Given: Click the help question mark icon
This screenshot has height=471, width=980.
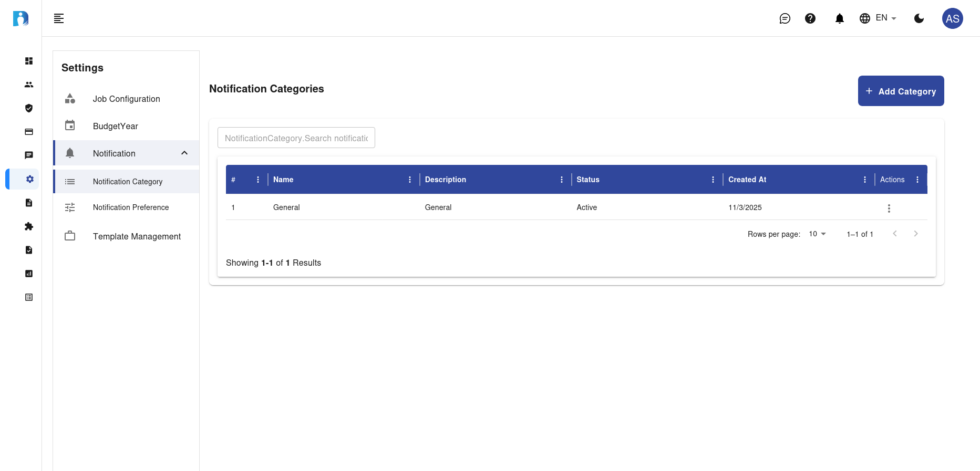Looking at the screenshot, I should click(x=810, y=19).
